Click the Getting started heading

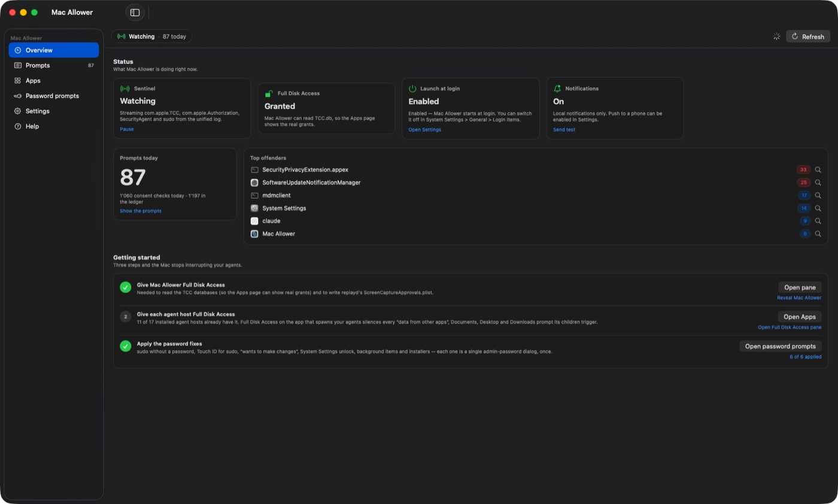click(136, 257)
